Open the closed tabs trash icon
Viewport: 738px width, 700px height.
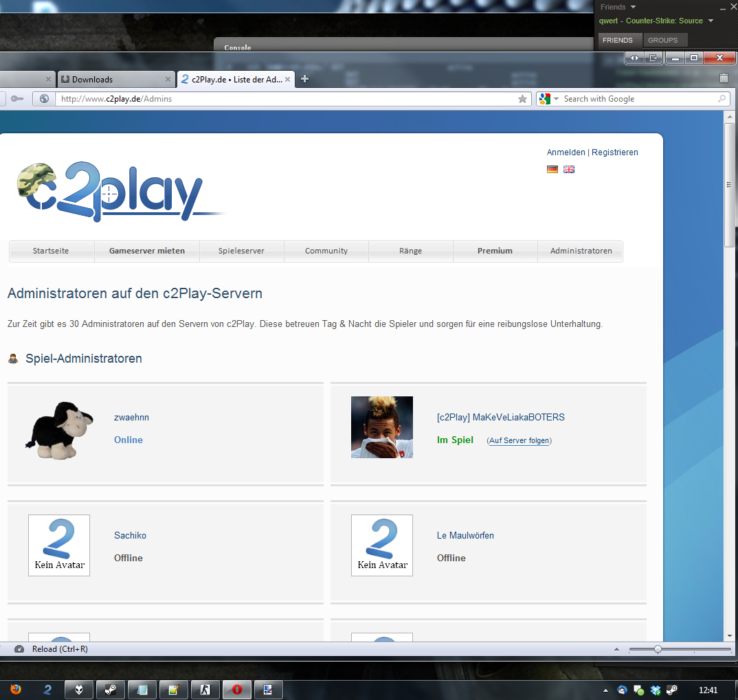point(724,79)
